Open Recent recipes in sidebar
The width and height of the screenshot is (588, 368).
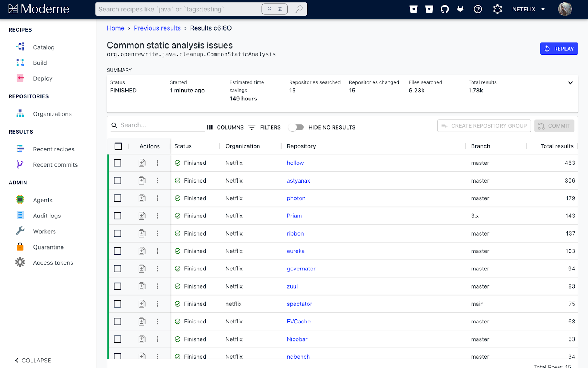point(54,149)
